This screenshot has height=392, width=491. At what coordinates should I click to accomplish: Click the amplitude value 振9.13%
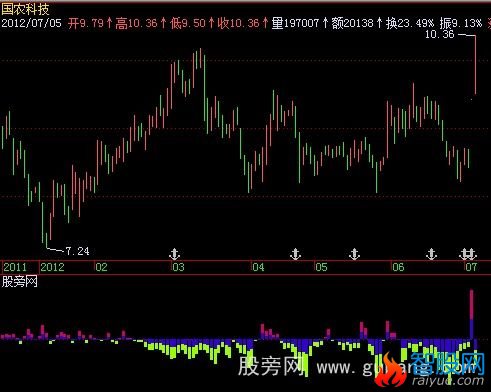tap(461, 23)
